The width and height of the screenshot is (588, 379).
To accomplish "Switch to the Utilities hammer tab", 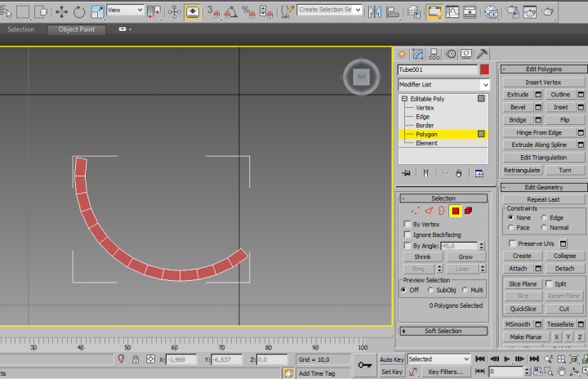I will (x=483, y=54).
